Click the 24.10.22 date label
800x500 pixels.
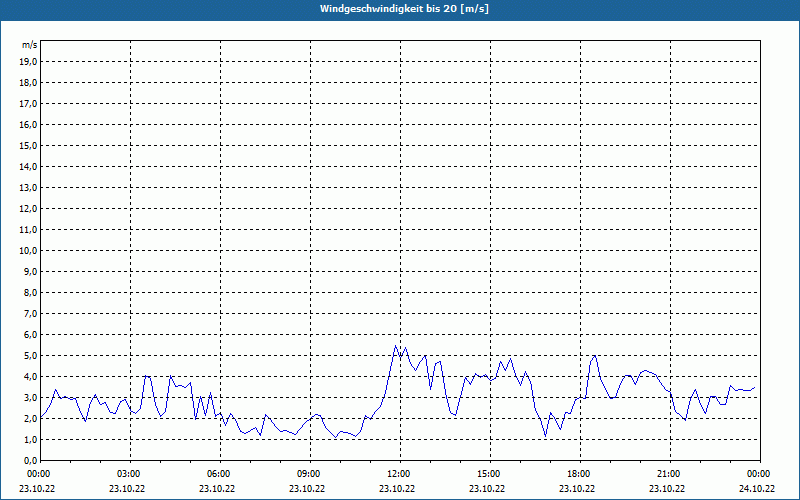pos(757,489)
